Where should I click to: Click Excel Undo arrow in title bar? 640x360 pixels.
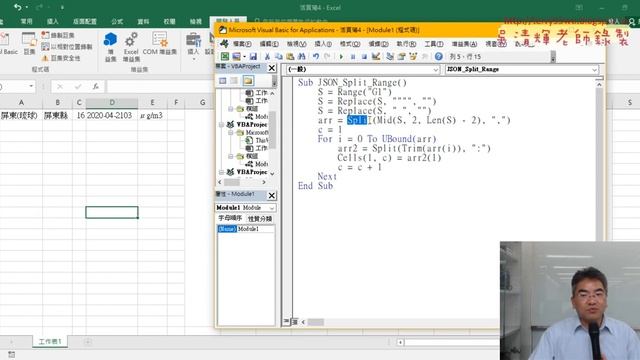coord(18,7)
